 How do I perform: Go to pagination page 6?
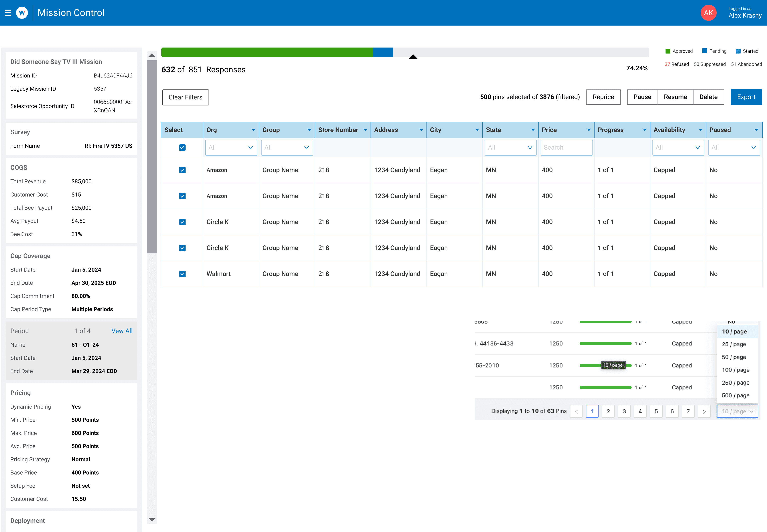[672, 411]
